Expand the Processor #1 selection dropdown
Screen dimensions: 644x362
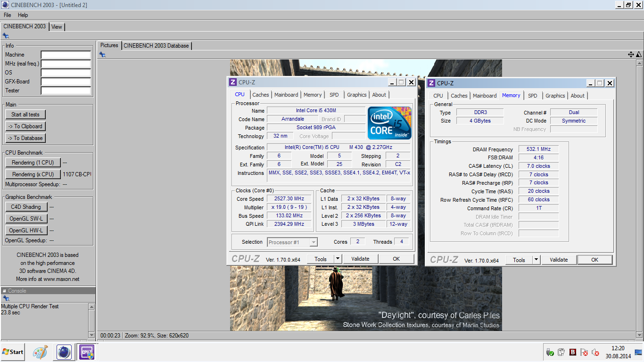(x=314, y=242)
